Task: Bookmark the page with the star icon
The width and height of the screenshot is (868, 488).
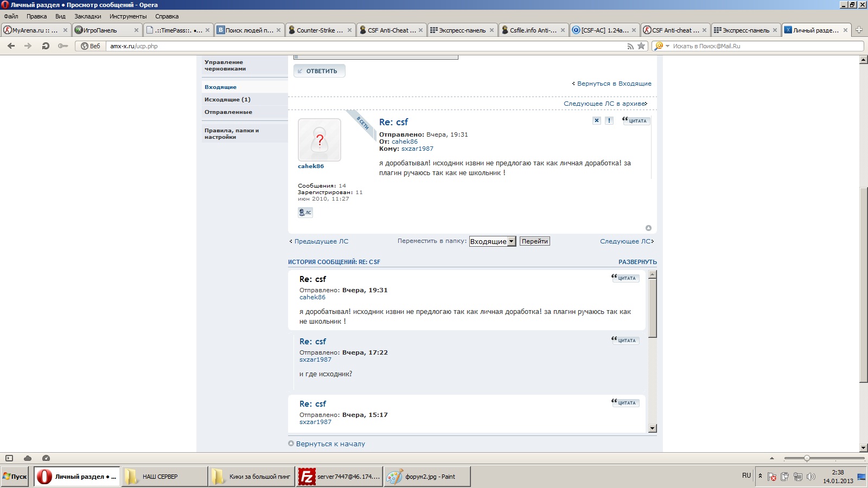Action: (x=641, y=46)
